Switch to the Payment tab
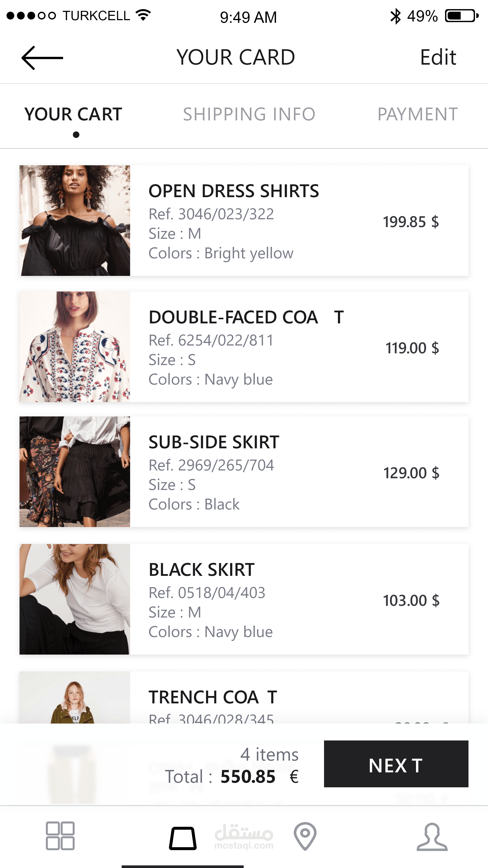The image size is (488, 868). [x=417, y=114]
